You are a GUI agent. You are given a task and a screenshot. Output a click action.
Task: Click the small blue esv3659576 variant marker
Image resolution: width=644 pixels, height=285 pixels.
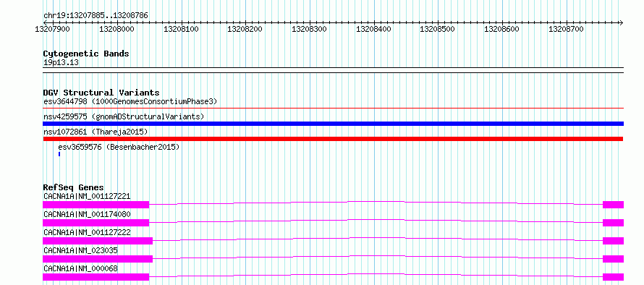[59, 154]
